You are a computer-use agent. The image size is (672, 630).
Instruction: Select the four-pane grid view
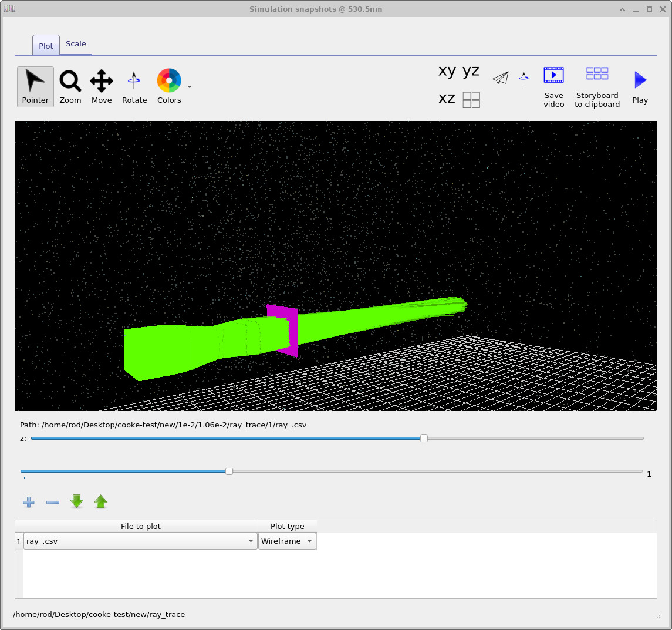pyautogui.click(x=471, y=99)
